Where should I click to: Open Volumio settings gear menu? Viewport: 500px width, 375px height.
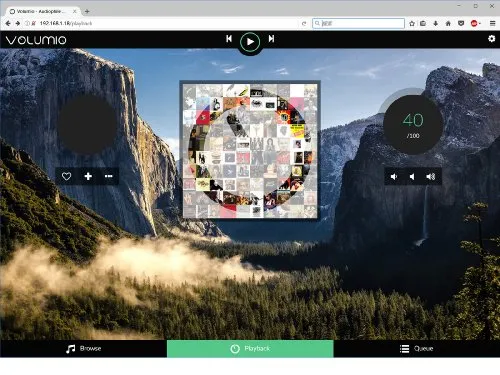(491, 39)
